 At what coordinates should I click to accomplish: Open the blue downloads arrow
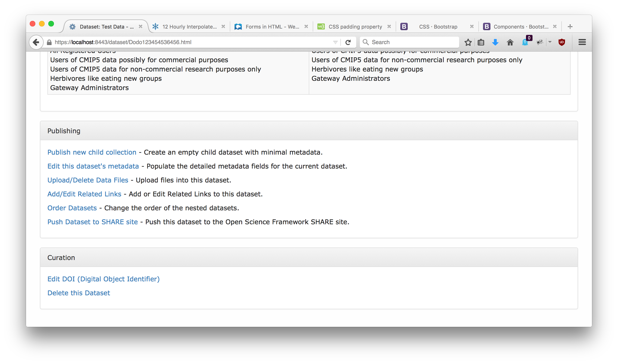click(495, 42)
